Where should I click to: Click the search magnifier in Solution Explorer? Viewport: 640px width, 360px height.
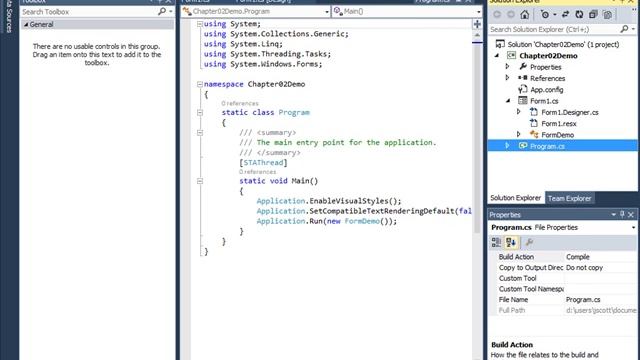(624, 29)
